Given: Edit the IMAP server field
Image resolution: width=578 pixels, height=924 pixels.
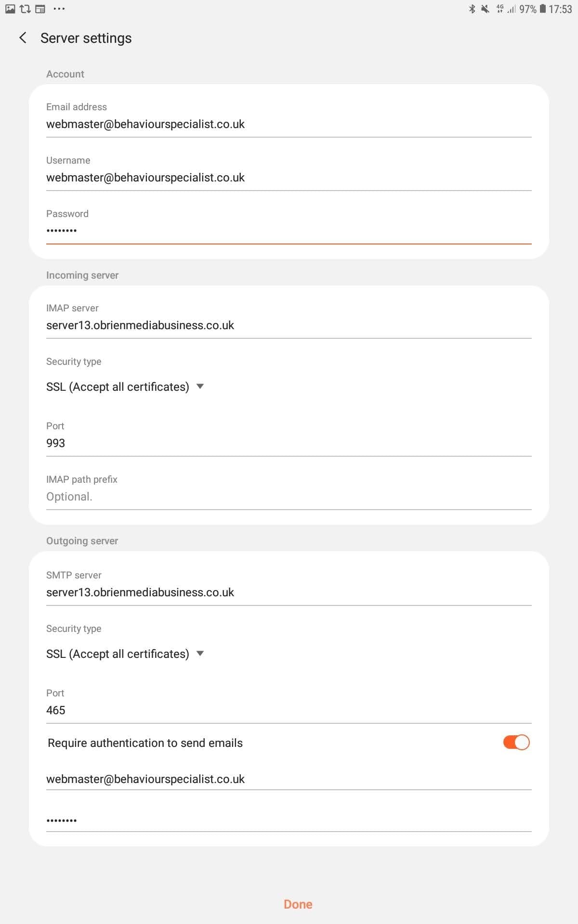Looking at the screenshot, I should point(289,325).
